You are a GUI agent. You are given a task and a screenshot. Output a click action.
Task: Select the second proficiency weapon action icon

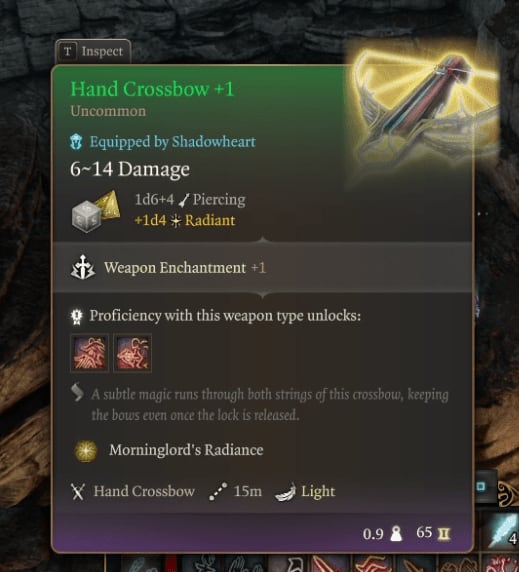pyautogui.click(x=132, y=353)
